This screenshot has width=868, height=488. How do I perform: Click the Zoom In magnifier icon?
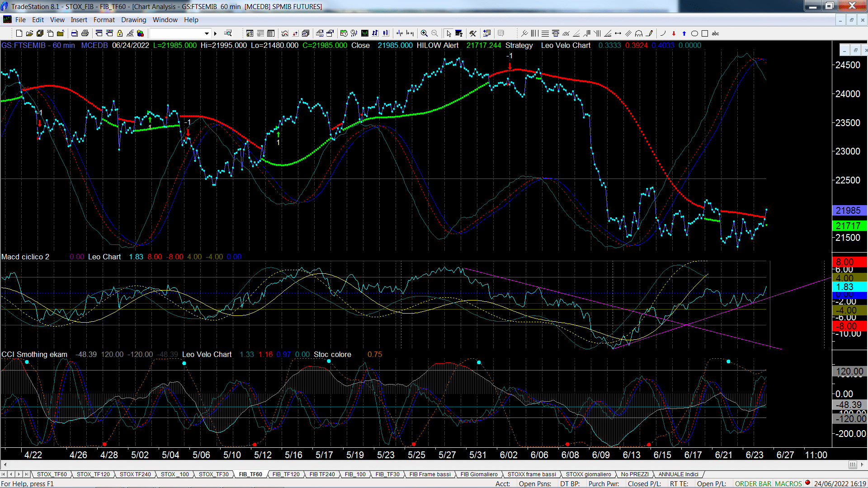[x=424, y=33]
